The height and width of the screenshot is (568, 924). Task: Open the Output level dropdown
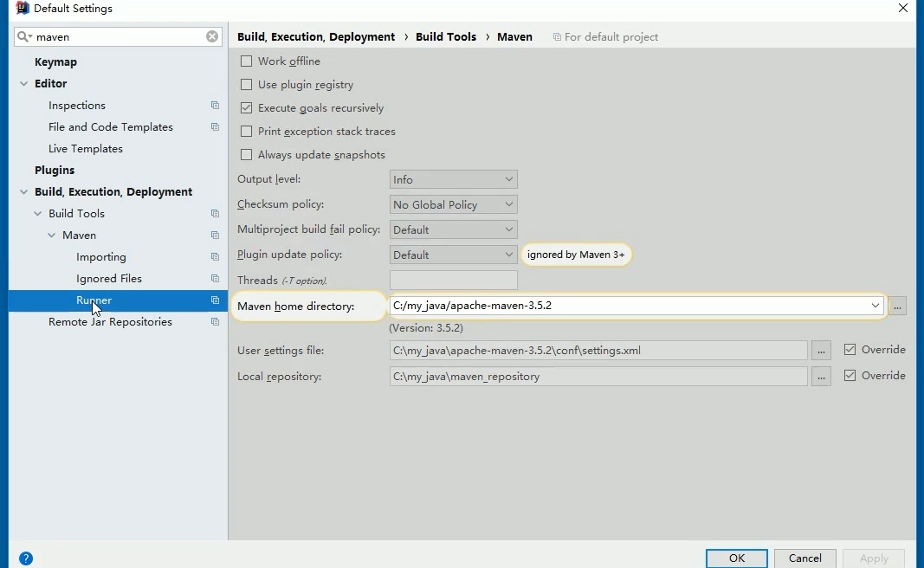(453, 179)
